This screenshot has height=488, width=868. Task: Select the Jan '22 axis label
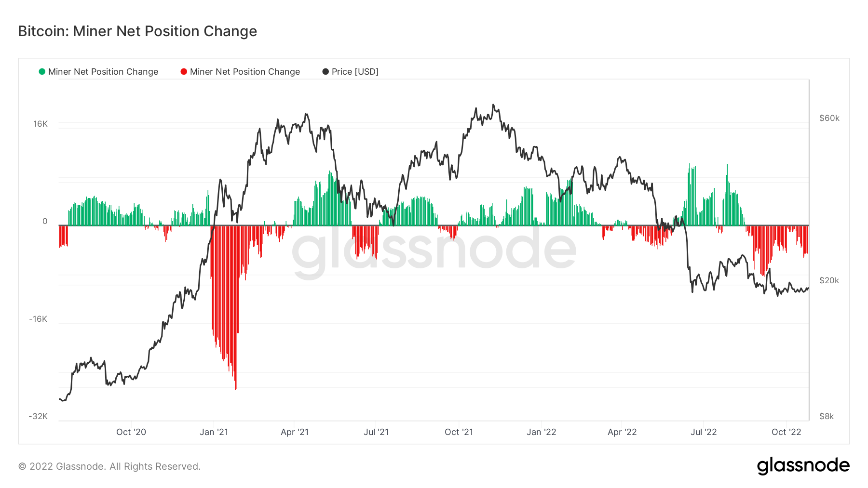[542, 432]
